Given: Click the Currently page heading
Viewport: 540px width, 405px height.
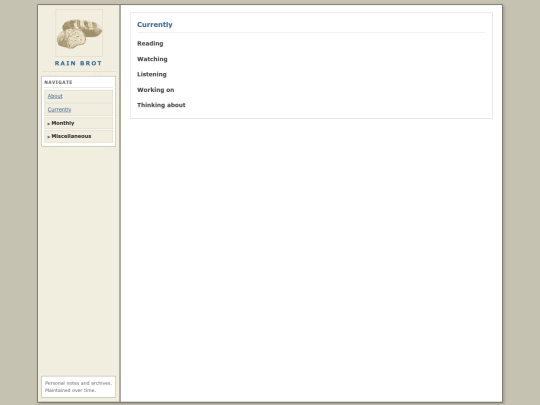Looking at the screenshot, I should click(x=155, y=24).
